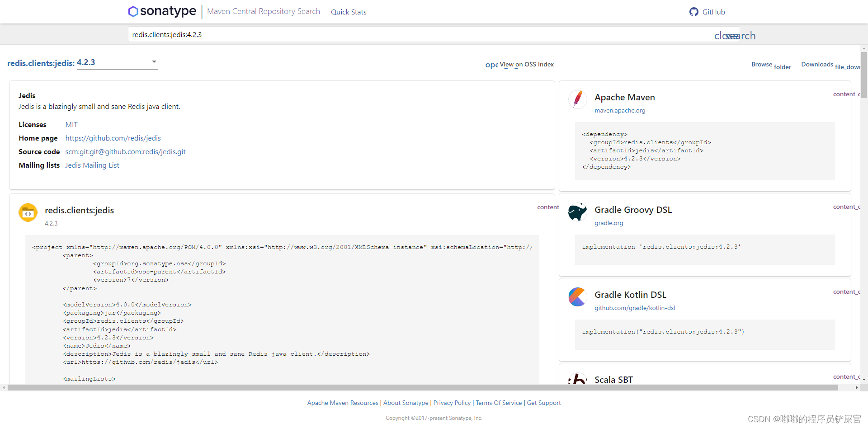Open the Jedis Mailing List link

click(92, 165)
